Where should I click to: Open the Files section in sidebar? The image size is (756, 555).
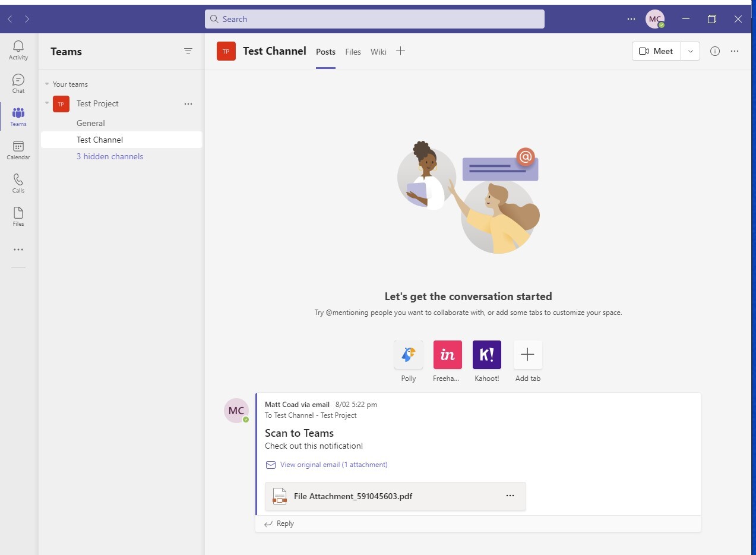[x=18, y=217]
